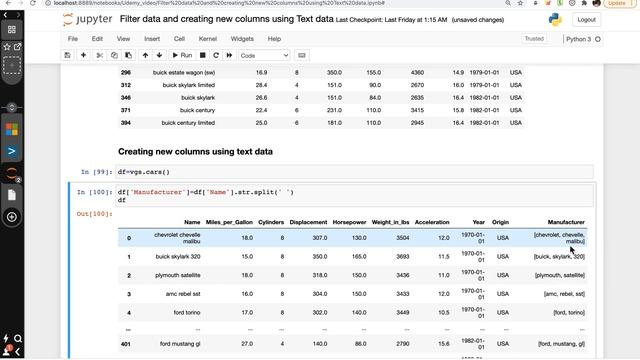Click the 'ford mustang gl' name cell
The width and height of the screenshot is (640, 360).
(x=180, y=344)
